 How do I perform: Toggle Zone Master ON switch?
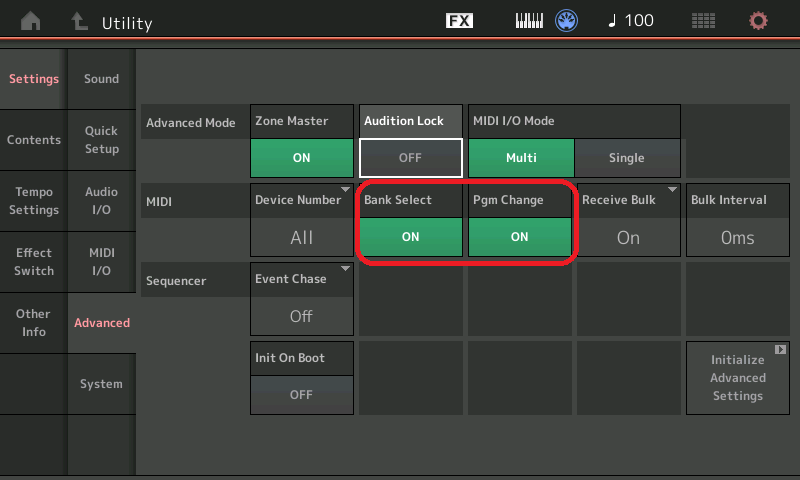[301, 158]
